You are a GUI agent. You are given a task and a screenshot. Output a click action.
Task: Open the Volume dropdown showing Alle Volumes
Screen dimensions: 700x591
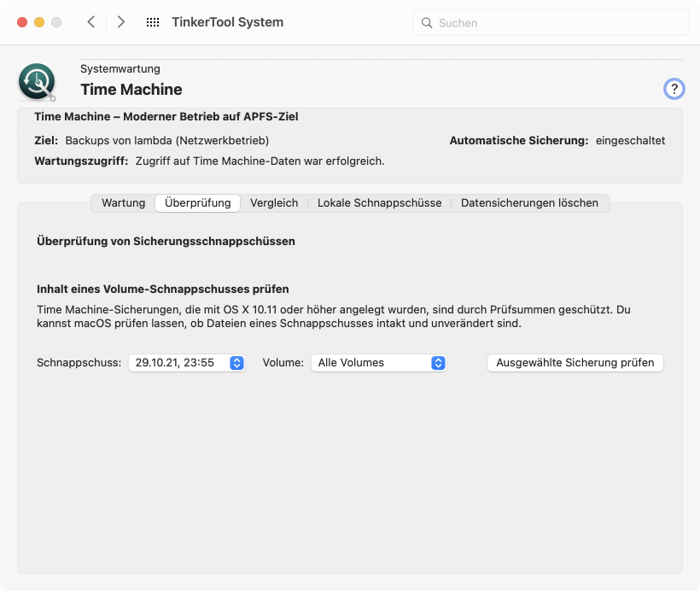click(x=378, y=363)
